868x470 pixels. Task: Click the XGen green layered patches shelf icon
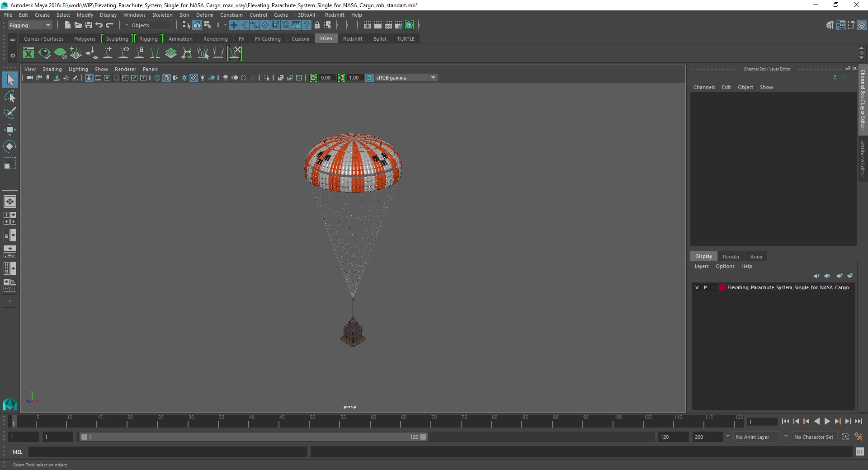[171, 53]
